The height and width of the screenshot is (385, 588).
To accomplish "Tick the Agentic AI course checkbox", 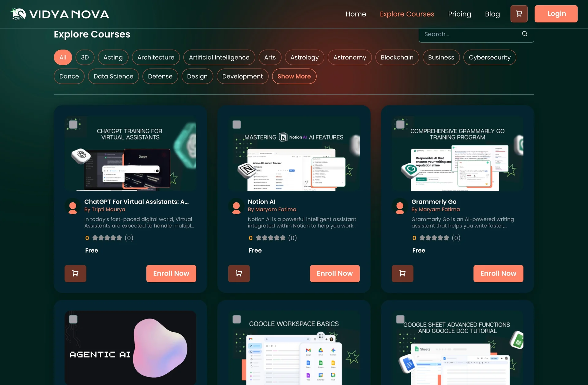I will coord(73,319).
